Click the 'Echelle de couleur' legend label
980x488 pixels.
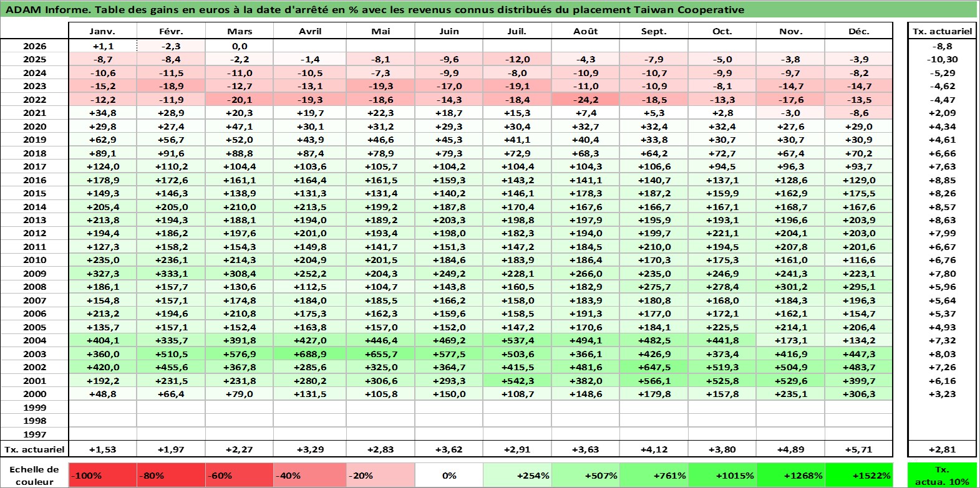(34, 475)
